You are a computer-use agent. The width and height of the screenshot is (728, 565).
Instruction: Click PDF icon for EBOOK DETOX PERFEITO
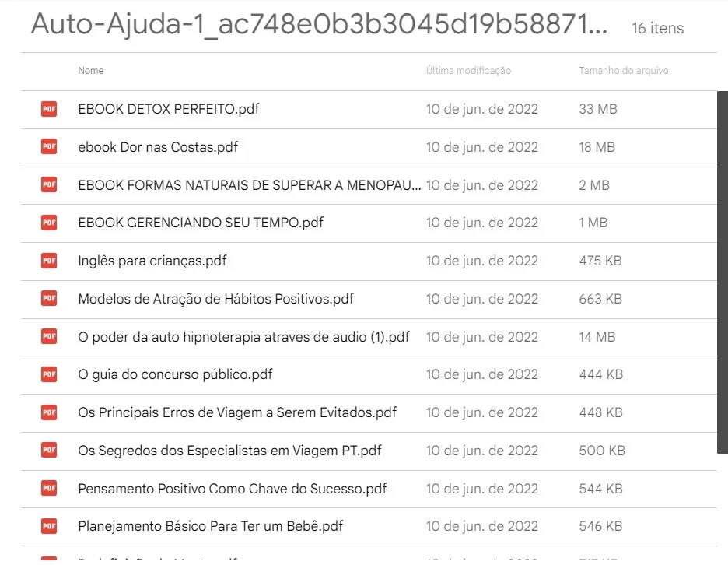49,109
